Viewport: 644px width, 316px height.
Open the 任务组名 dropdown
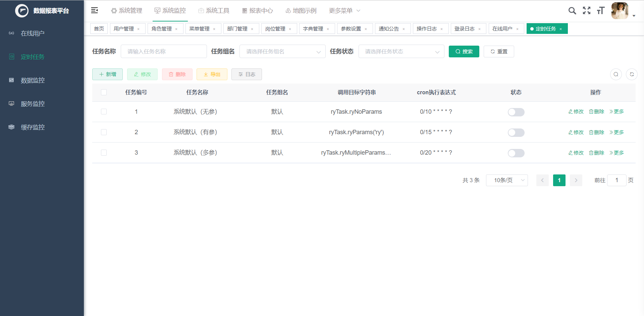[282, 51]
